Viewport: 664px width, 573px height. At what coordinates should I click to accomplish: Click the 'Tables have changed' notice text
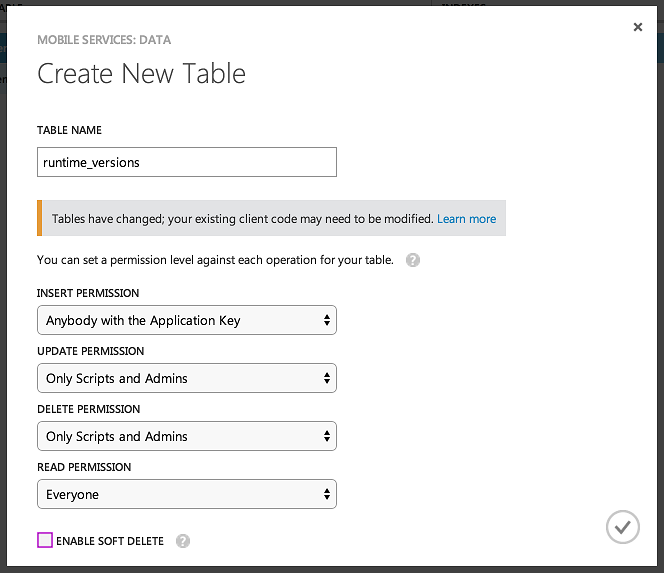(x=243, y=219)
